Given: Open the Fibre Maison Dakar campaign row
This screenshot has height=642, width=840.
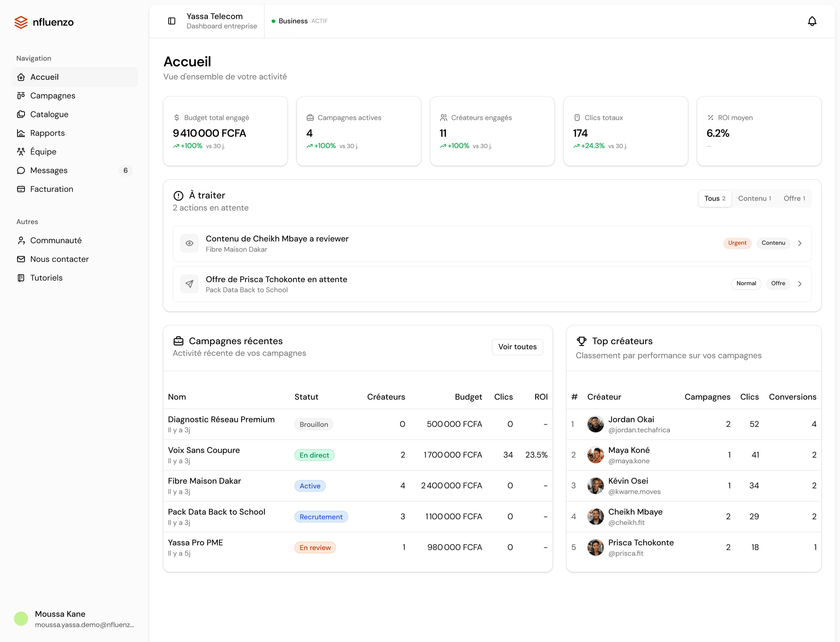Looking at the screenshot, I should [358, 486].
